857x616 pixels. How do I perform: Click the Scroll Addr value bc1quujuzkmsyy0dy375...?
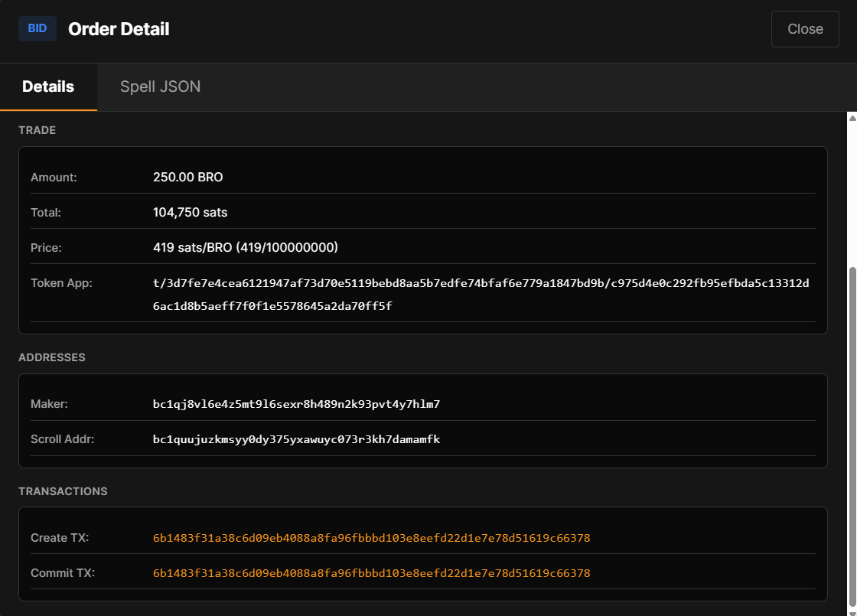(x=296, y=439)
